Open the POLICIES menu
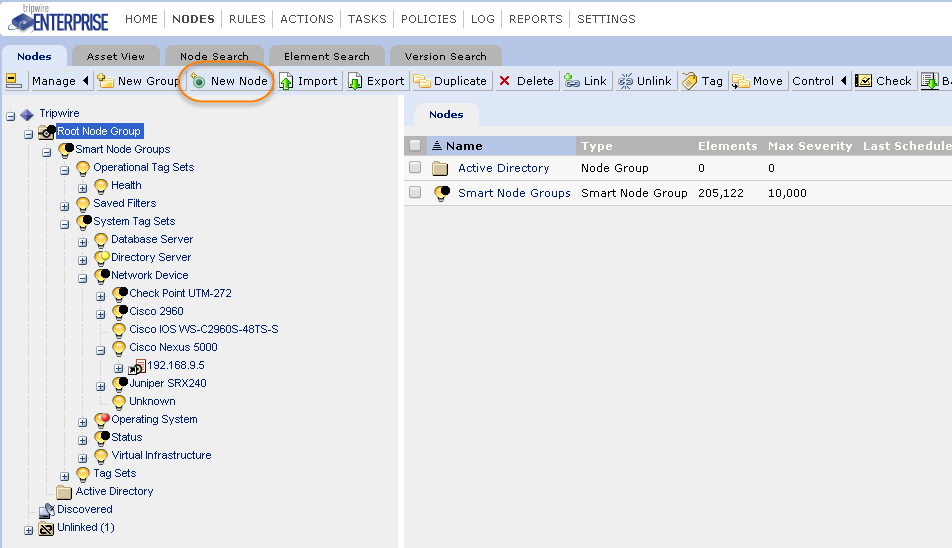The image size is (952, 548). tap(429, 19)
